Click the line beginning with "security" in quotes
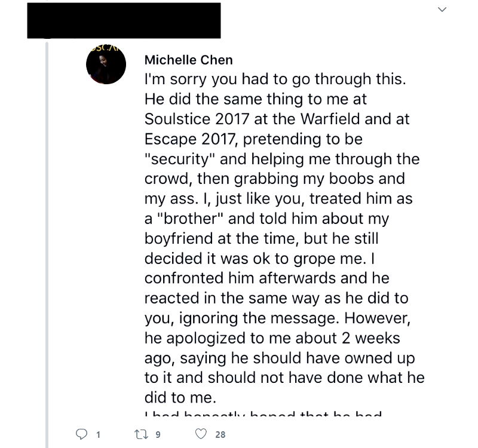Image resolution: width=478 pixels, height=448 pixels. point(282,159)
